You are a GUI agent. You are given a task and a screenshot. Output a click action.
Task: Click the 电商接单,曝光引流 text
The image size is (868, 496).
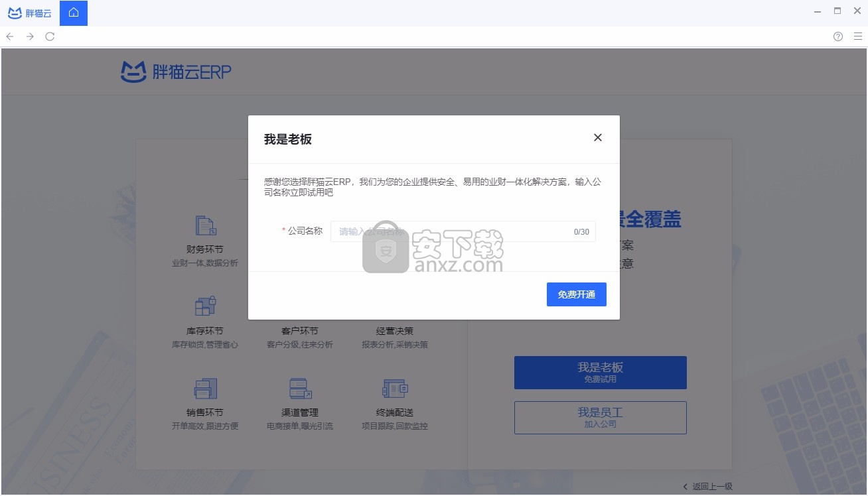pos(300,426)
